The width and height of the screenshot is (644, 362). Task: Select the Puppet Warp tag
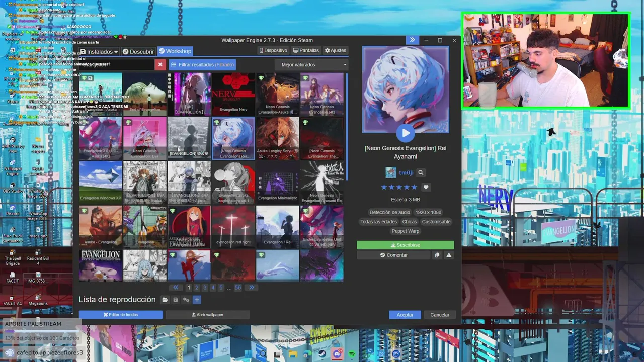pos(406,231)
